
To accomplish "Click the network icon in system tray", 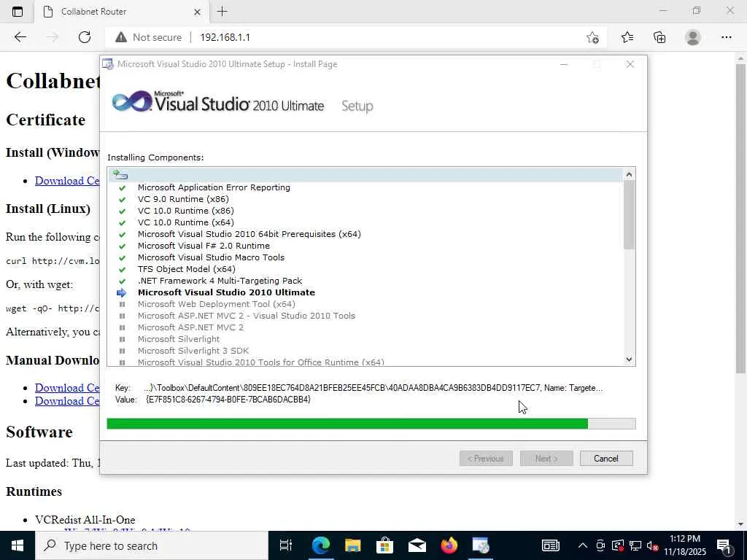I will click(635, 545).
